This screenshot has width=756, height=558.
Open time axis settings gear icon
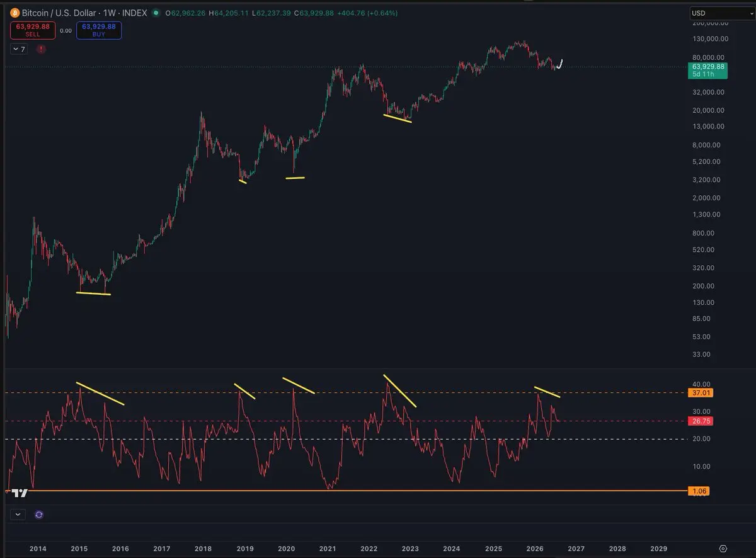pyautogui.click(x=723, y=549)
